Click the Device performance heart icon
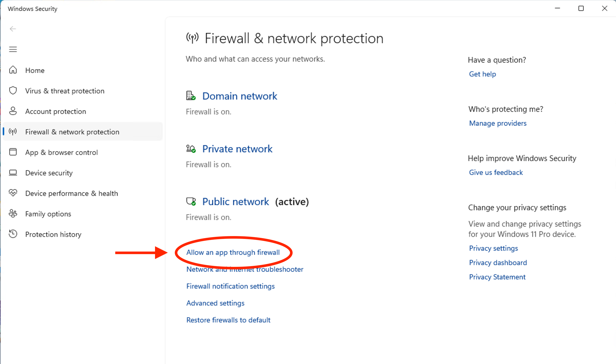The height and width of the screenshot is (364, 616). click(x=13, y=193)
